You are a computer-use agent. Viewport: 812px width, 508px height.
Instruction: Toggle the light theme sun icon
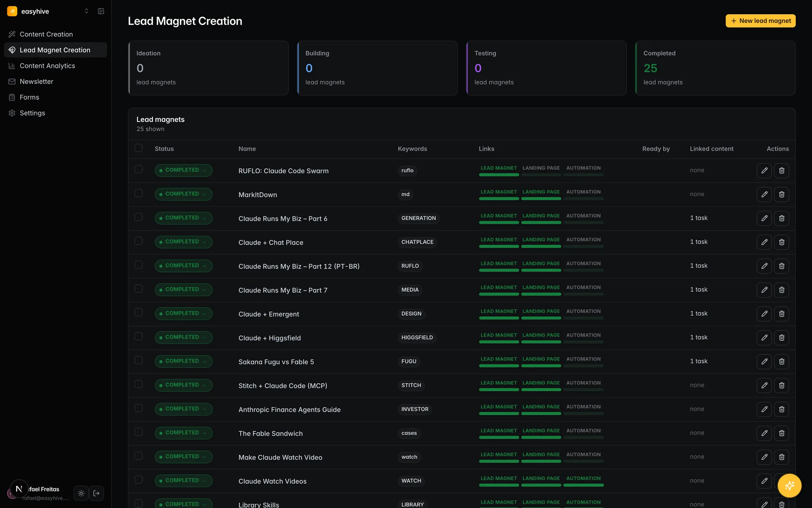pyautogui.click(x=81, y=493)
